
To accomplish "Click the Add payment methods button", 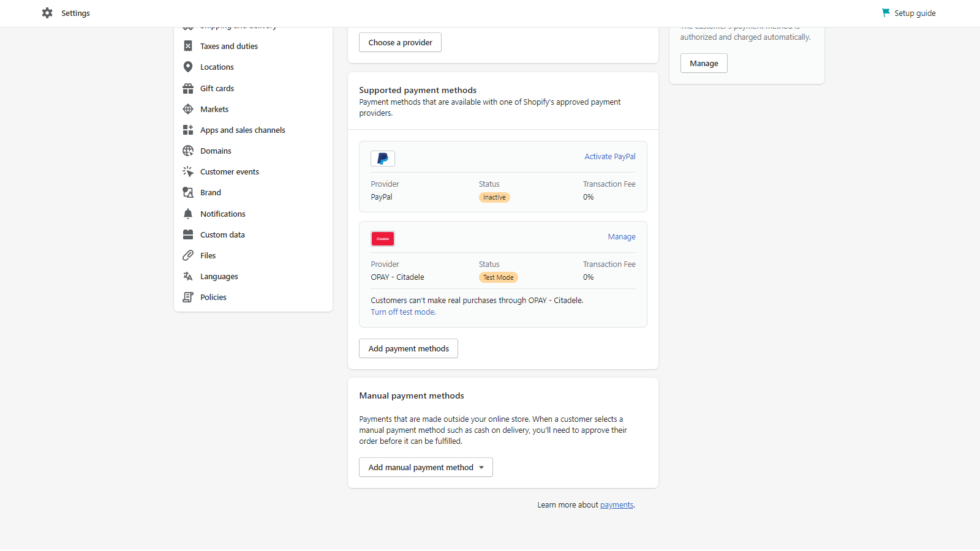I will pos(409,348).
